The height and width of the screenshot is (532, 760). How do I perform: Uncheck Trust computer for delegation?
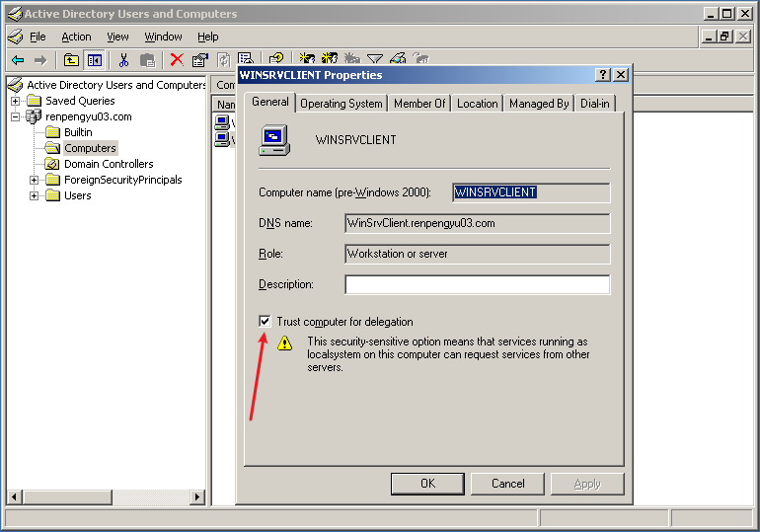[x=265, y=321]
